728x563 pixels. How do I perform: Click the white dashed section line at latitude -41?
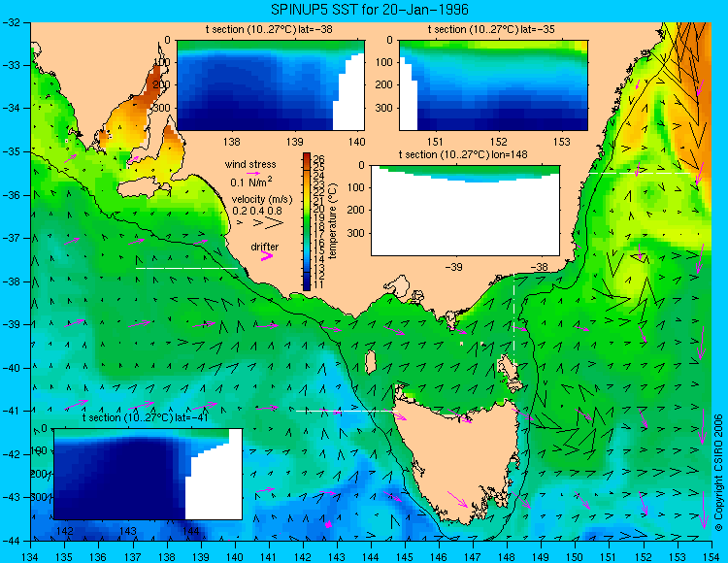347,411
